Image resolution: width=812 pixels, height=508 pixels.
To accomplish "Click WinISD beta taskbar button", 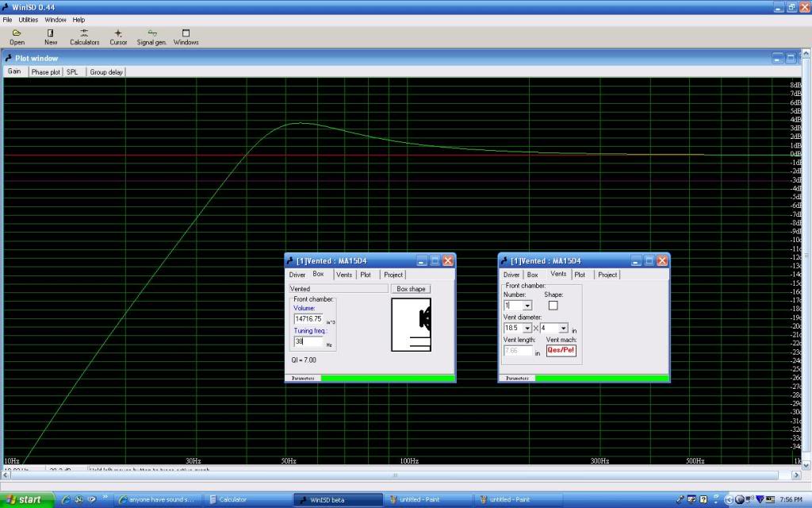I will 338,500.
